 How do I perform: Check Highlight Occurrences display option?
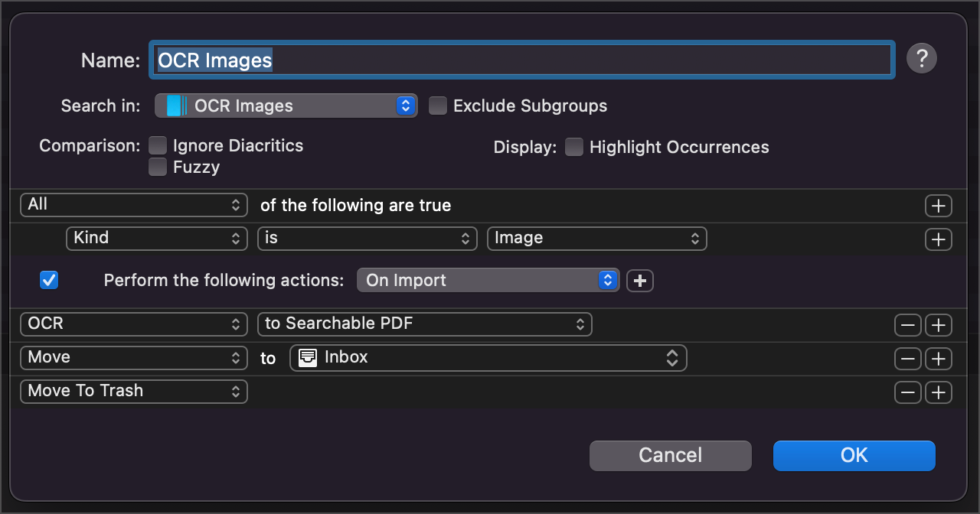coord(574,147)
